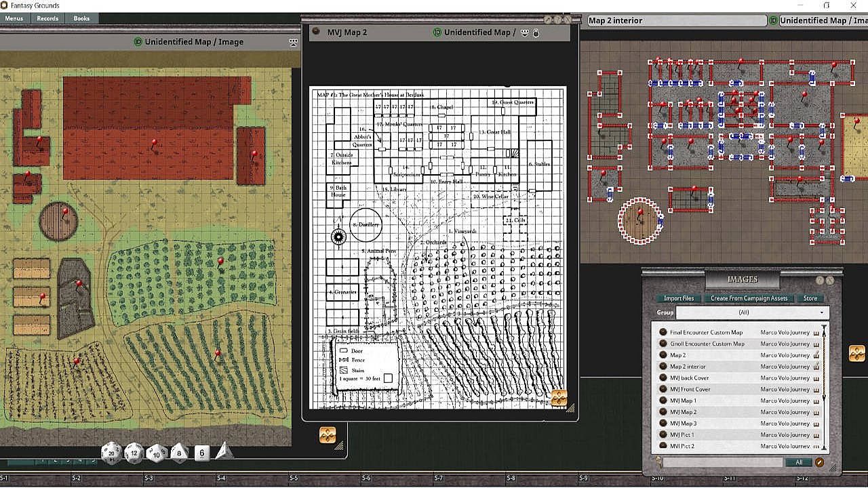Click the All filter button in Images
Image resolution: width=868 pixels, height=488 pixels.
(799, 462)
